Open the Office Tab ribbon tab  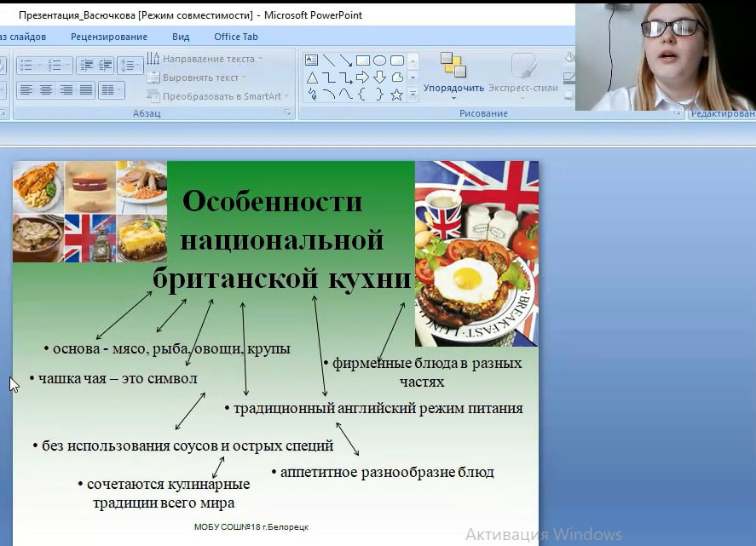click(236, 37)
